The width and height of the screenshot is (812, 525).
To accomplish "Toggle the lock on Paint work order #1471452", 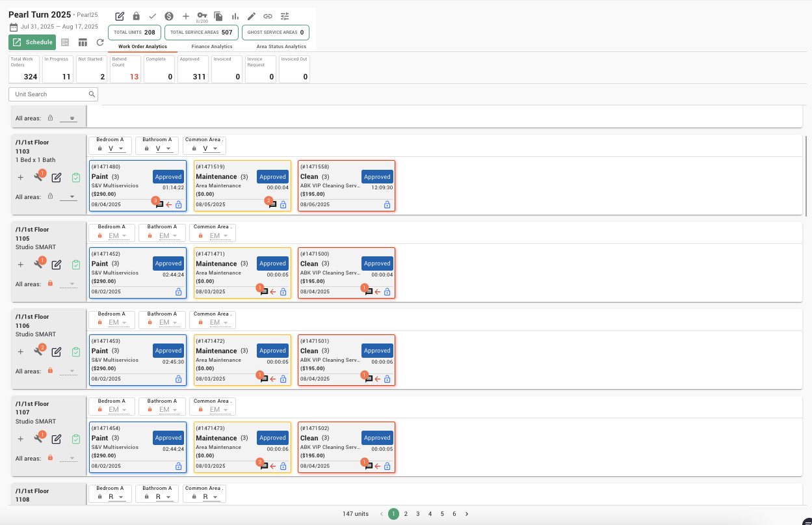I will coord(178,292).
